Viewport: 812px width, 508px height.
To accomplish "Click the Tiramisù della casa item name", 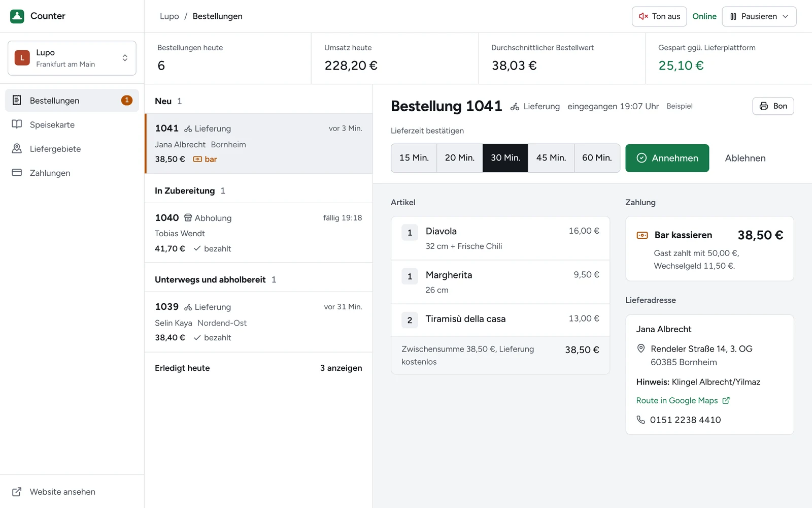I will click(x=465, y=319).
